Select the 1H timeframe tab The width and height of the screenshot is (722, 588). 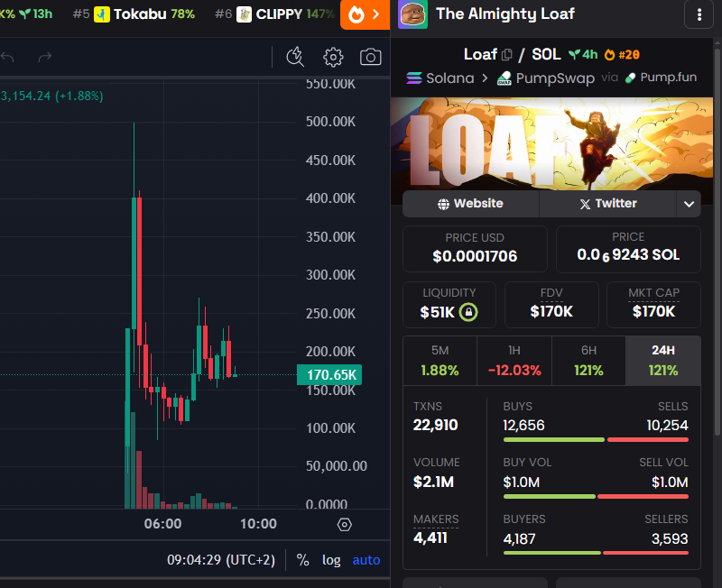514,361
